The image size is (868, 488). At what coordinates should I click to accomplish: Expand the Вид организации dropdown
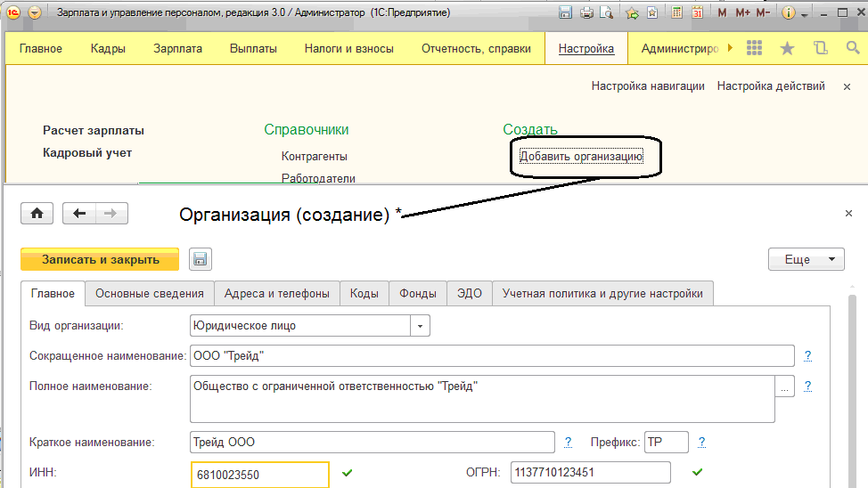click(420, 326)
